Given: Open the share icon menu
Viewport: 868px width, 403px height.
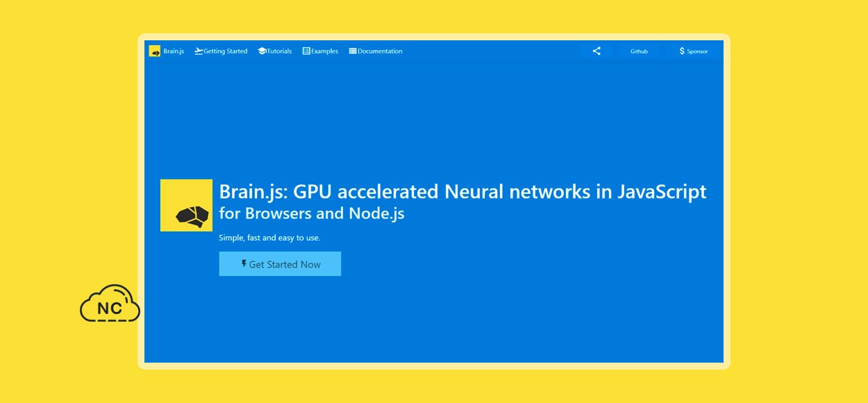Looking at the screenshot, I should pyautogui.click(x=596, y=51).
